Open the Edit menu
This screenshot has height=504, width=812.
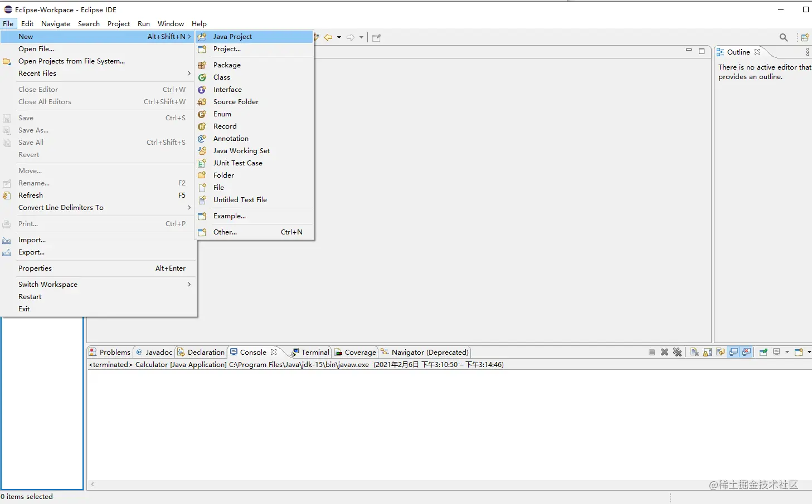click(27, 23)
